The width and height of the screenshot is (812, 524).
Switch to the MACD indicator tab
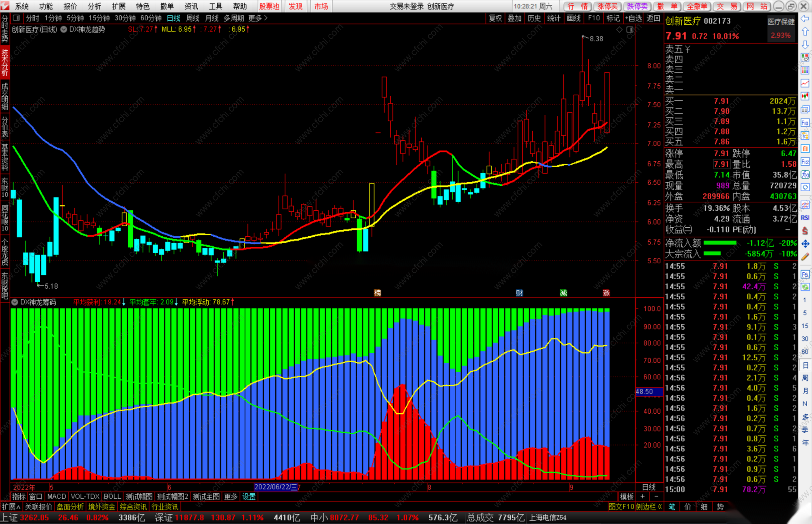coord(56,496)
